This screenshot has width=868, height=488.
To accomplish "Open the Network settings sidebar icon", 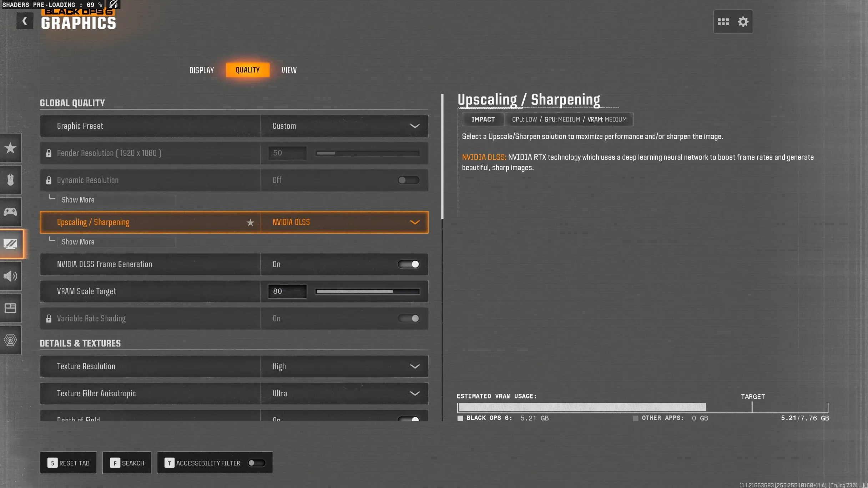I will 10,340.
